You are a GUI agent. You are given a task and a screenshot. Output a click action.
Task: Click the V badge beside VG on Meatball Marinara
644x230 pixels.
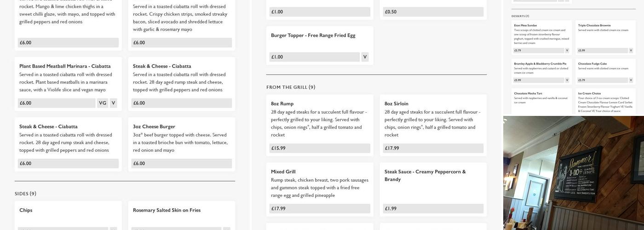113,103
